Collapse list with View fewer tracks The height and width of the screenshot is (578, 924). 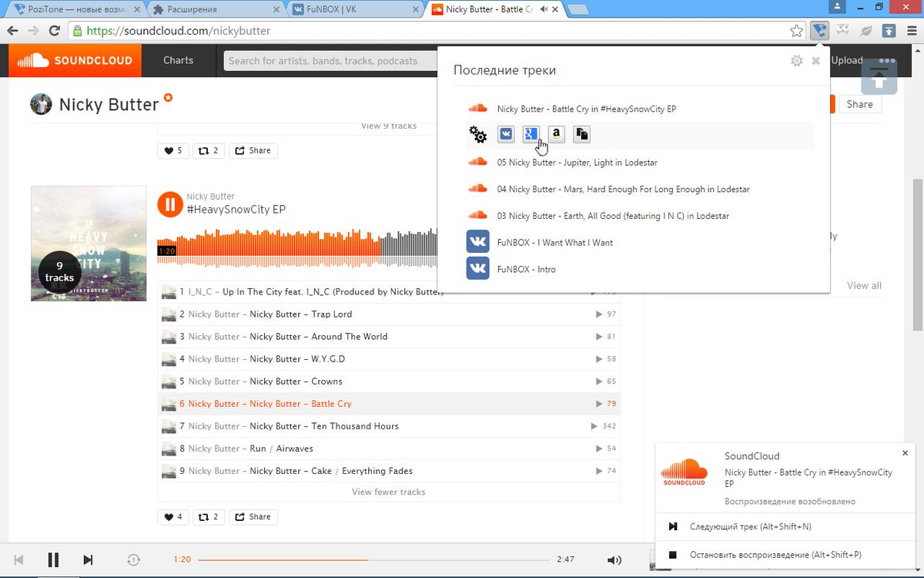click(389, 492)
